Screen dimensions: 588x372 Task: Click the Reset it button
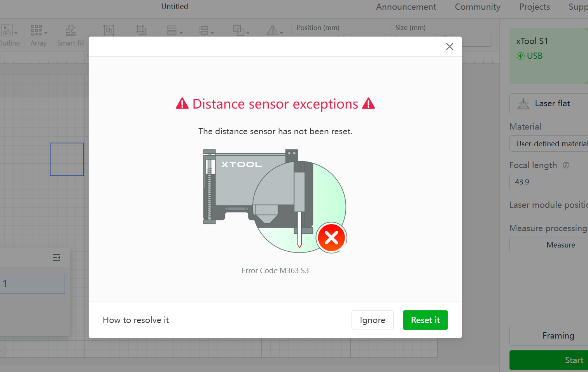(x=425, y=320)
